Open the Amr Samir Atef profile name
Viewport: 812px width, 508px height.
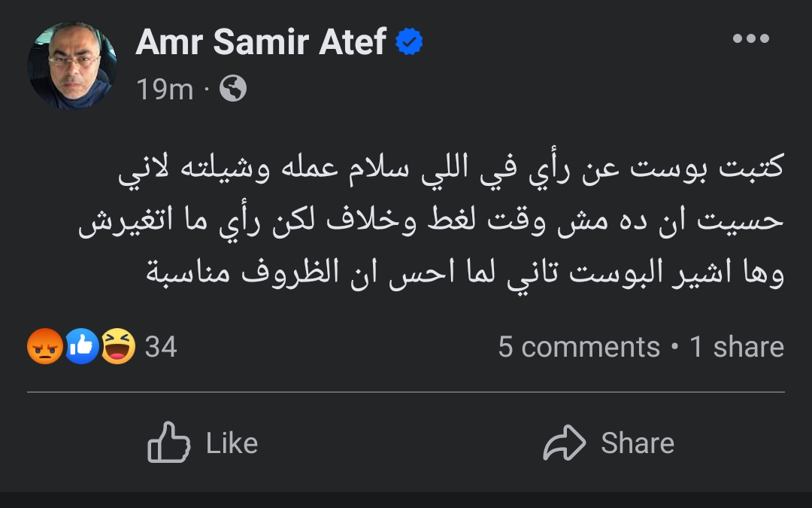point(260,42)
